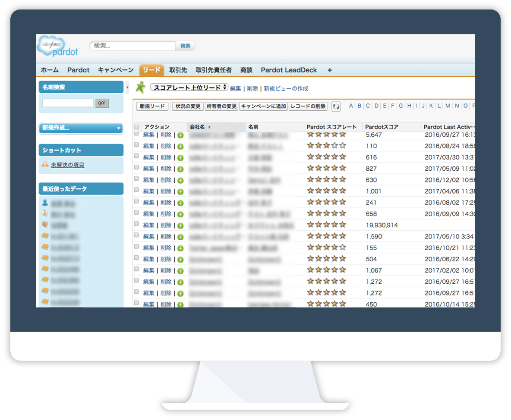Click 削除 in the 155 score row
The width and height of the screenshot is (511, 420).
coord(166,248)
